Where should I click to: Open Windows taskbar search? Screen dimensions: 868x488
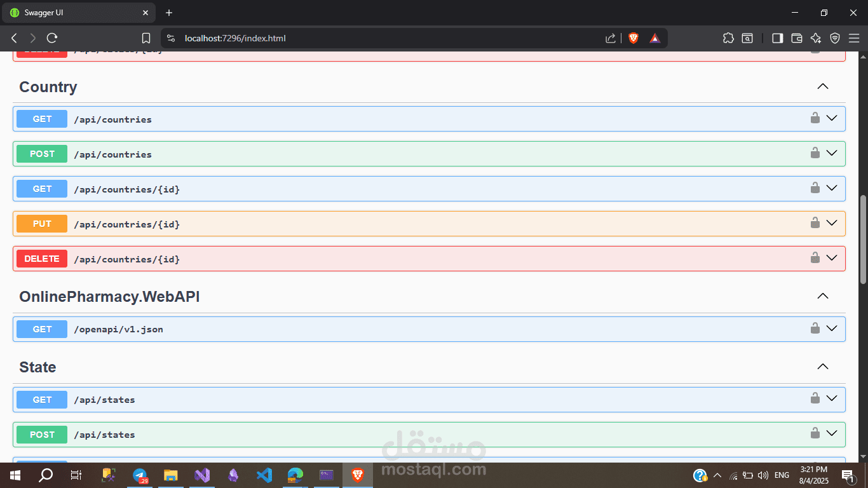[x=46, y=475]
